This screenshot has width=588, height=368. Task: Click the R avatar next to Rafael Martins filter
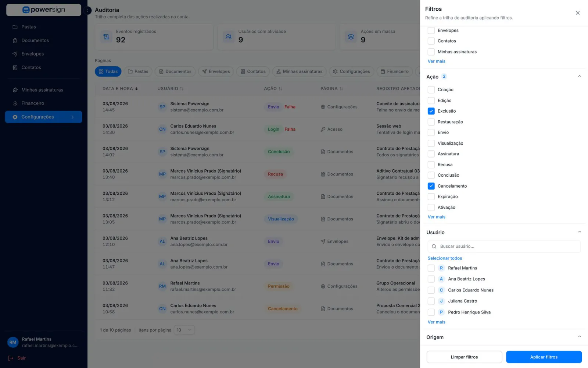(x=441, y=268)
